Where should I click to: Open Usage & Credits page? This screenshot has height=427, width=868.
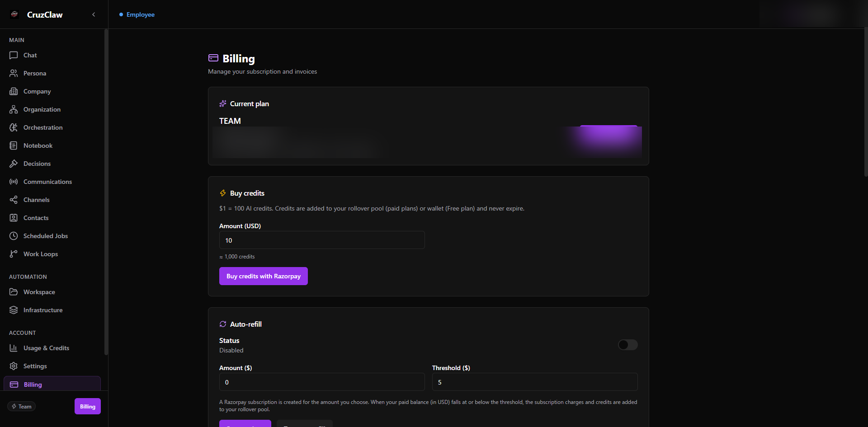pyautogui.click(x=52, y=348)
